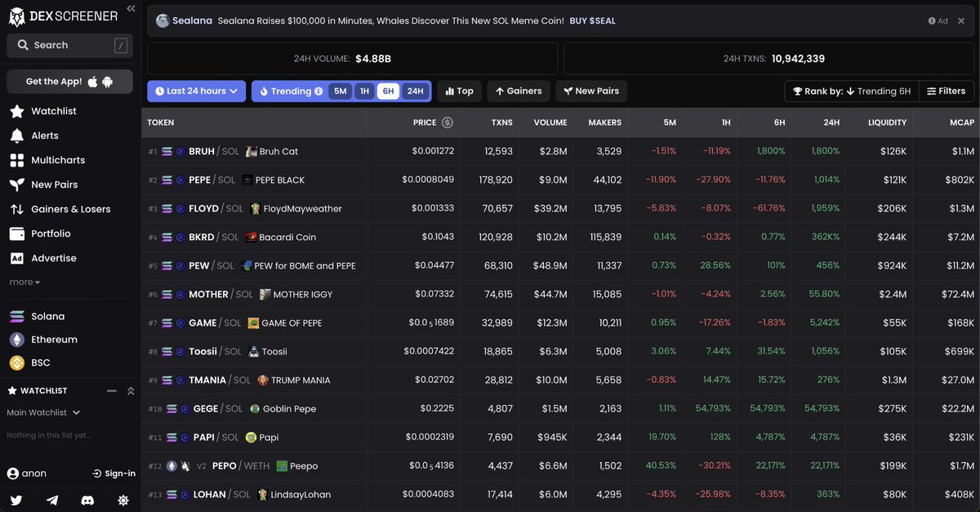Click the MOTHER IGGY token icon
This screenshot has height=512, width=980.
click(265, 294)
